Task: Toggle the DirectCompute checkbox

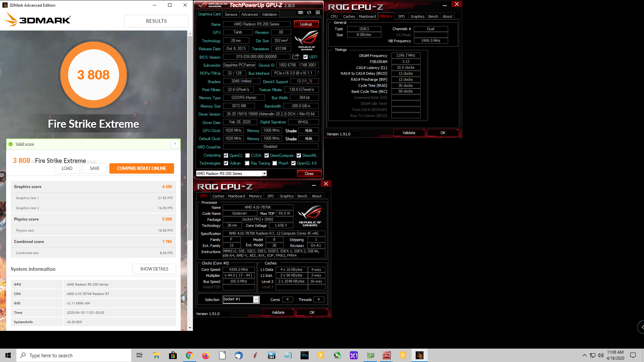Action: (x=267, y=156)
